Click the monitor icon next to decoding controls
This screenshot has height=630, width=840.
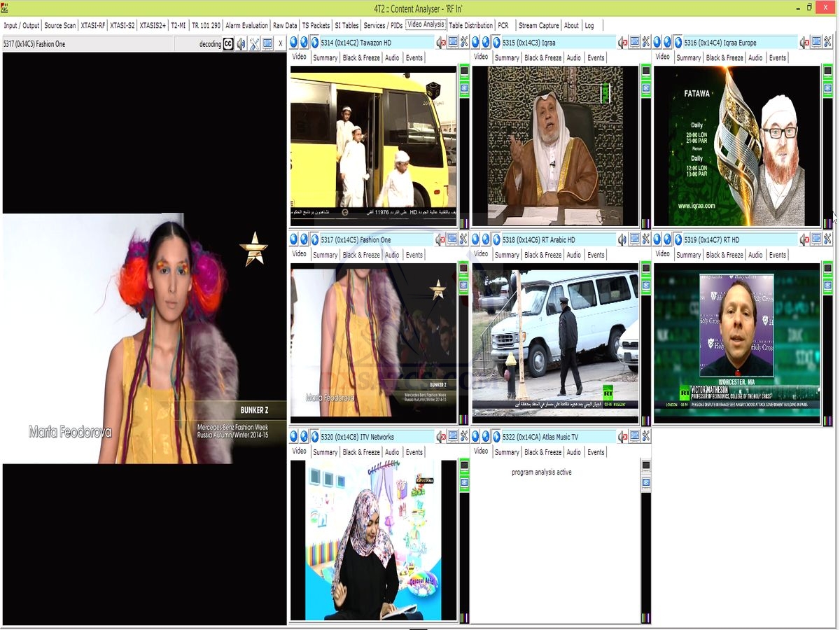(268, 42)
